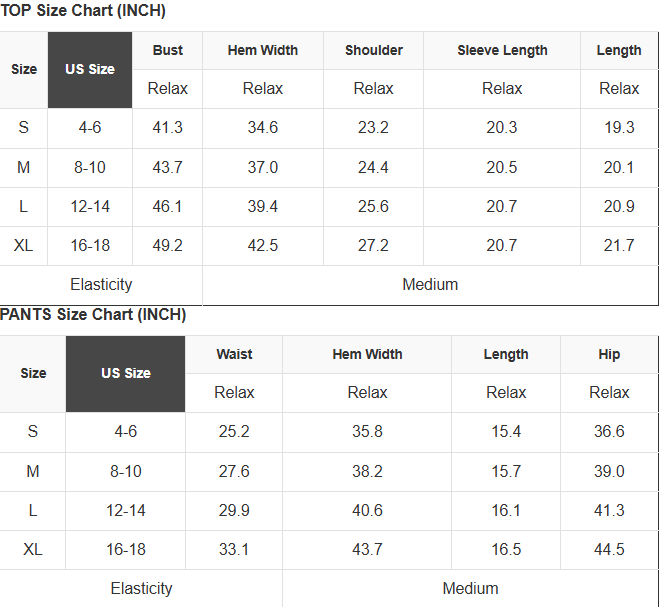Image resolution: width=659 pixels, height=607 pixels.
Task: Click the dark US Size header in TOP chart
Action: pos(90,70)
